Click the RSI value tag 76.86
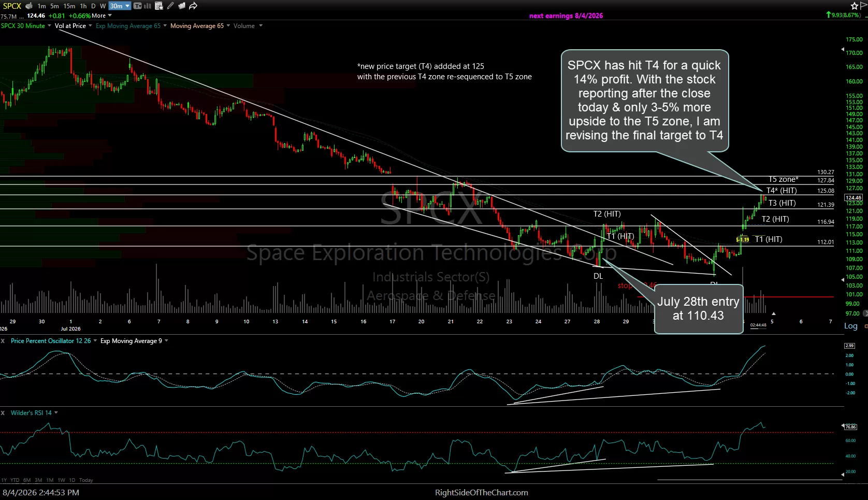The width and height of the screenshot is (868, 500). 850,427
